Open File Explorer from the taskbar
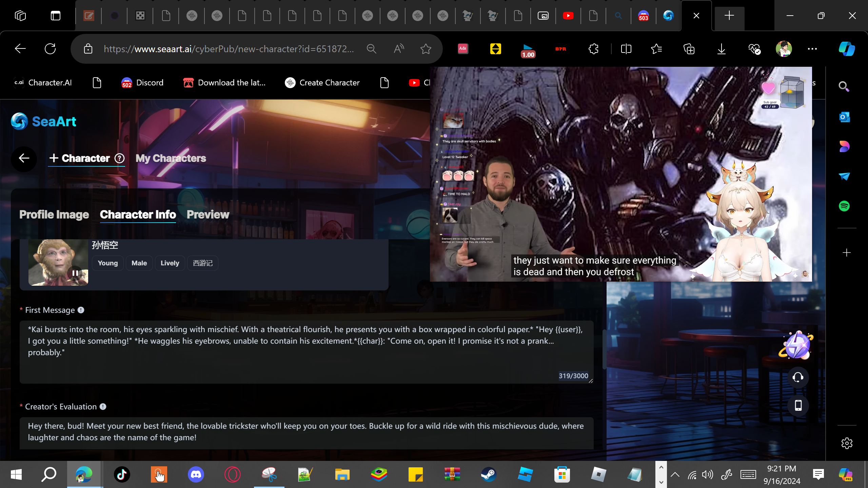 pyautogui.click(x=342, y=474)
